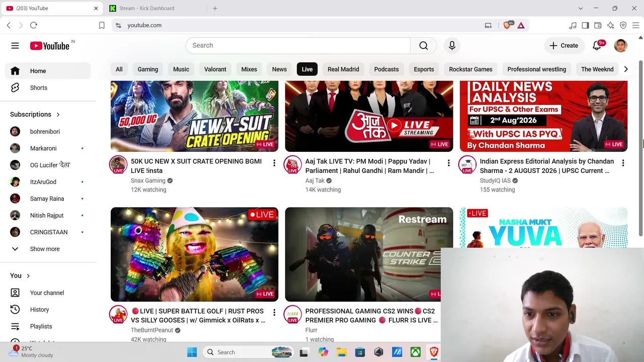Open Brave Rewards triangle icon

pyautogui.click(x=521, y=25)
